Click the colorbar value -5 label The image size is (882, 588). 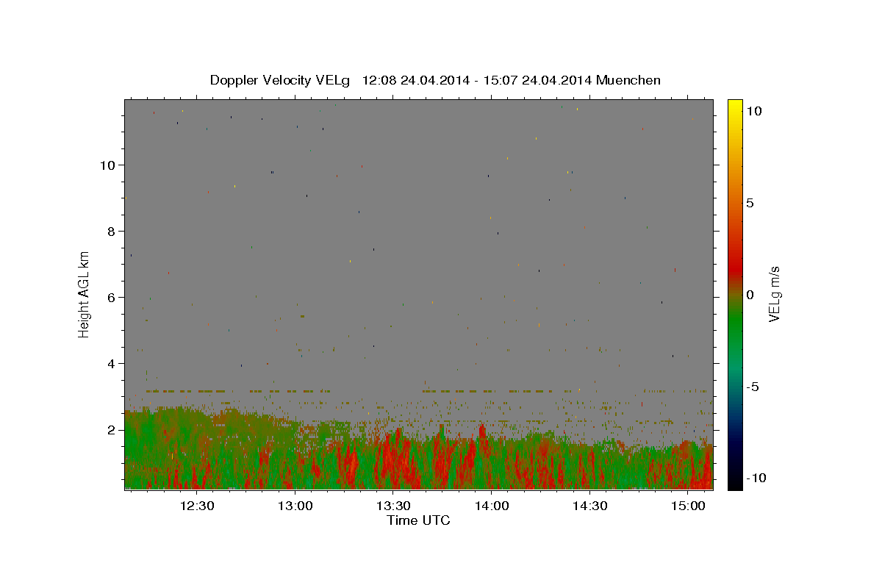click(x=753, y=387)
